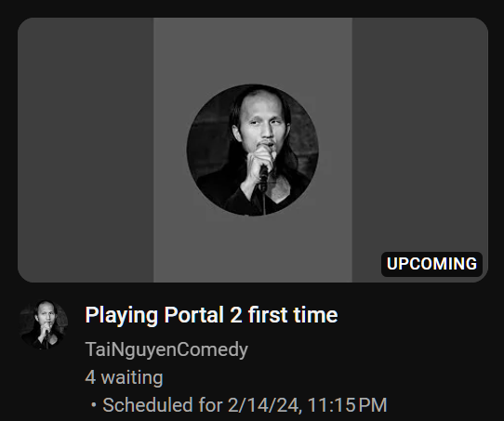Viewport: 504px width, 421px height.
Task: Click the UPCOMING badge on the thumbnail
Action: coord(431,264)
